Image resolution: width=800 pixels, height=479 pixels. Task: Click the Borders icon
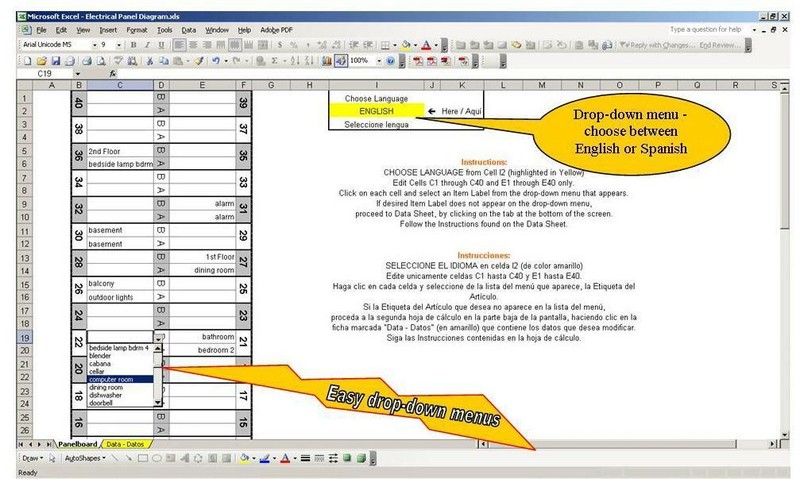pos(386,45)
